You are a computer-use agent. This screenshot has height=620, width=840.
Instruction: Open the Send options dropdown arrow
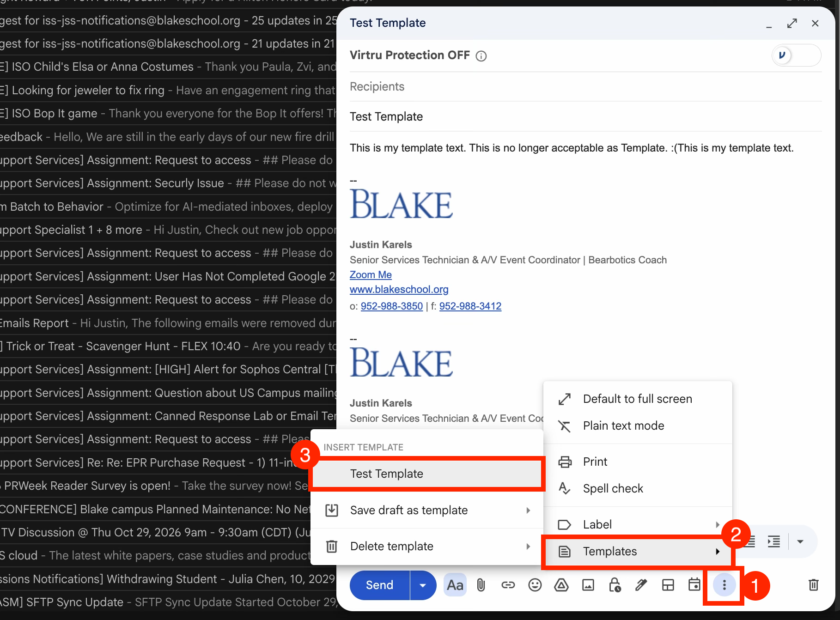423,585
